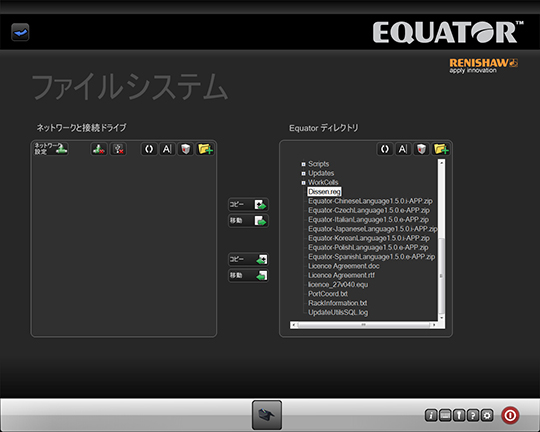
Task: Select licence_27v040.equ file
Action: click(x=338, y=285)
